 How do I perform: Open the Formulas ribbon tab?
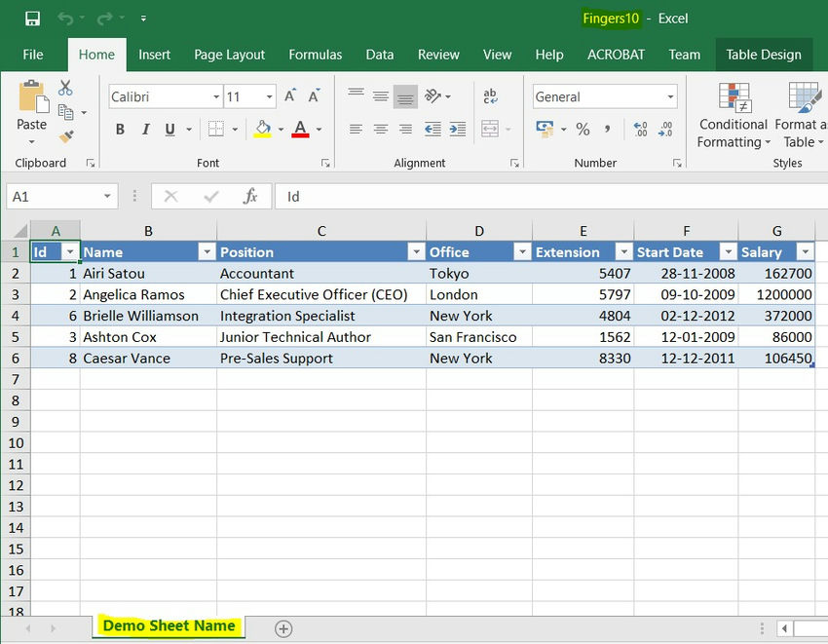tap(315, 55)
